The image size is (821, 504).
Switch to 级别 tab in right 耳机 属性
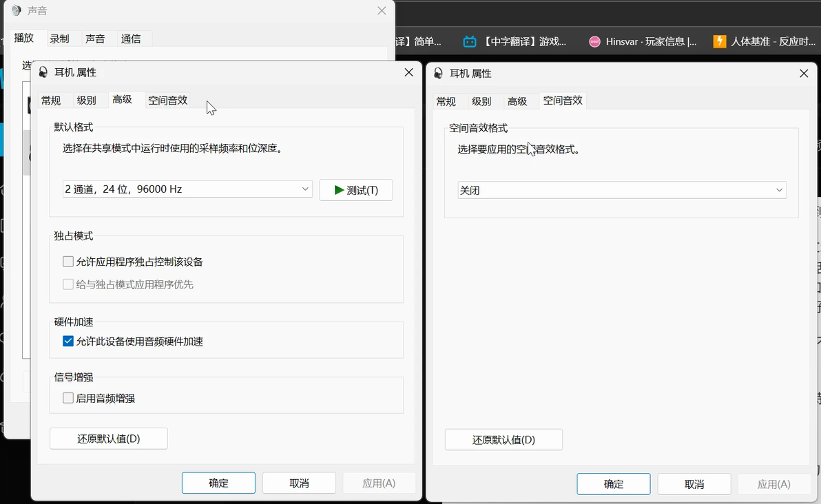tap(481, 101)
